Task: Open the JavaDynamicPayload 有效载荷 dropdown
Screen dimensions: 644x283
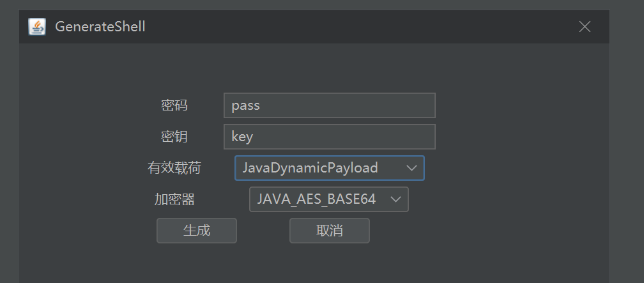Action: click(x=330, y=168)
